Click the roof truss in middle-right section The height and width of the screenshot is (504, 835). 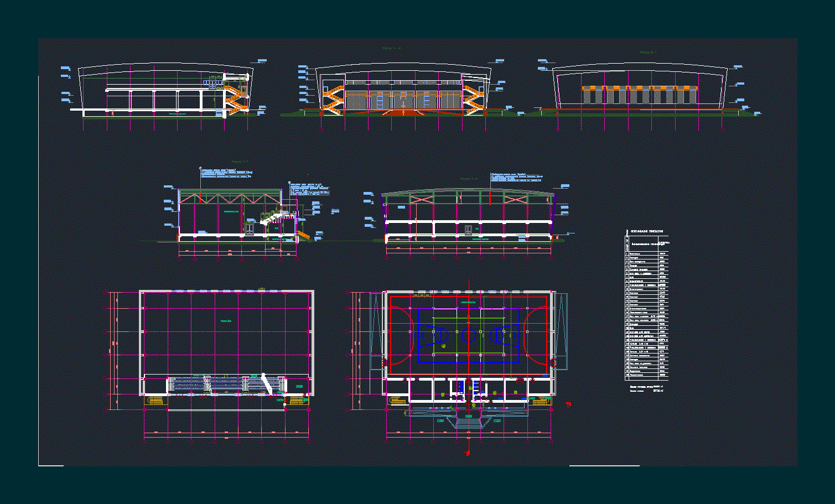pyautogui.click(x=468, y=198)
